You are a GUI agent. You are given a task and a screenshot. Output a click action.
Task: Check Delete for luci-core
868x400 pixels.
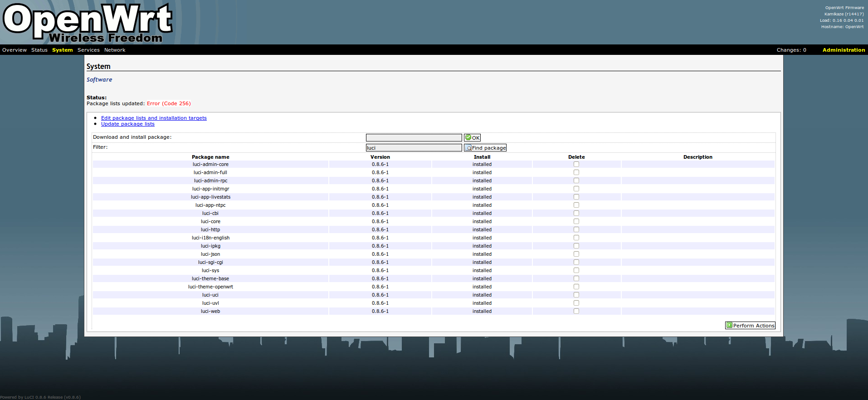click(576, 221)
